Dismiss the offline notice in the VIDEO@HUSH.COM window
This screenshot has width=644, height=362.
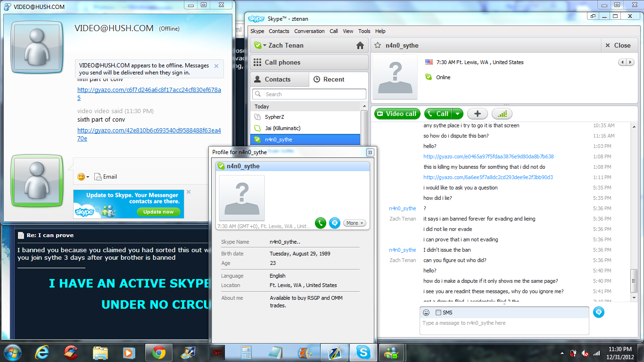pyautogui.click(x=216, y=66)
